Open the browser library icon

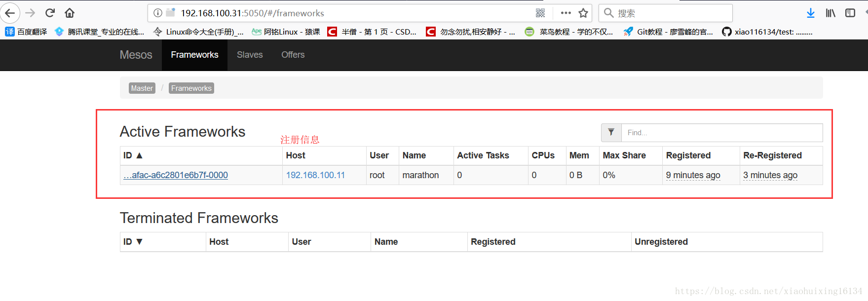(x=830, y=13)
